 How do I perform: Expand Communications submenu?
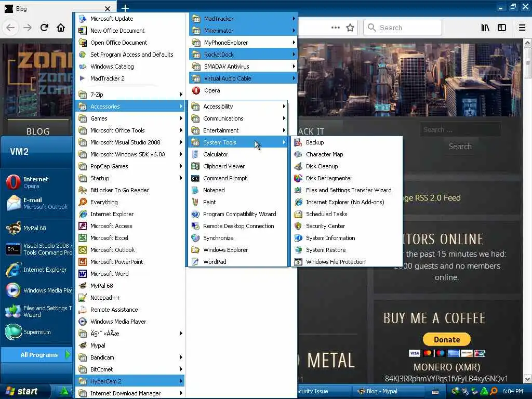pyautogui.click(x=237, y=118)
